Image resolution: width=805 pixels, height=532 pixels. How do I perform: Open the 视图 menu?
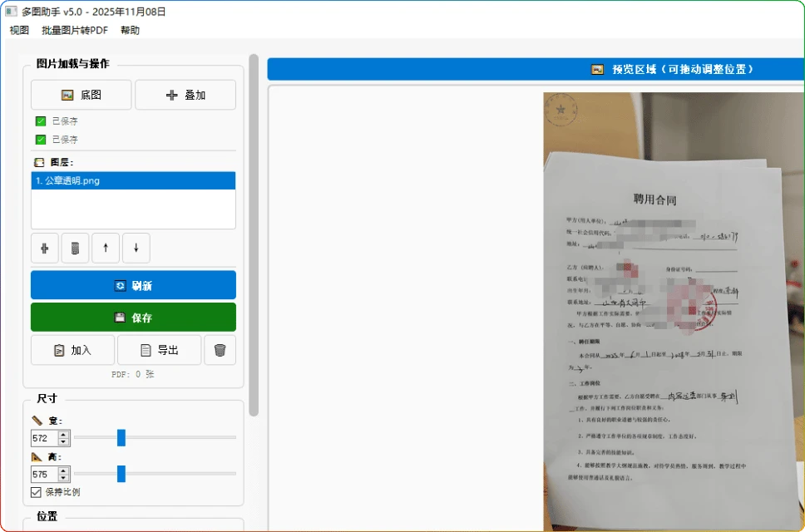17,30
